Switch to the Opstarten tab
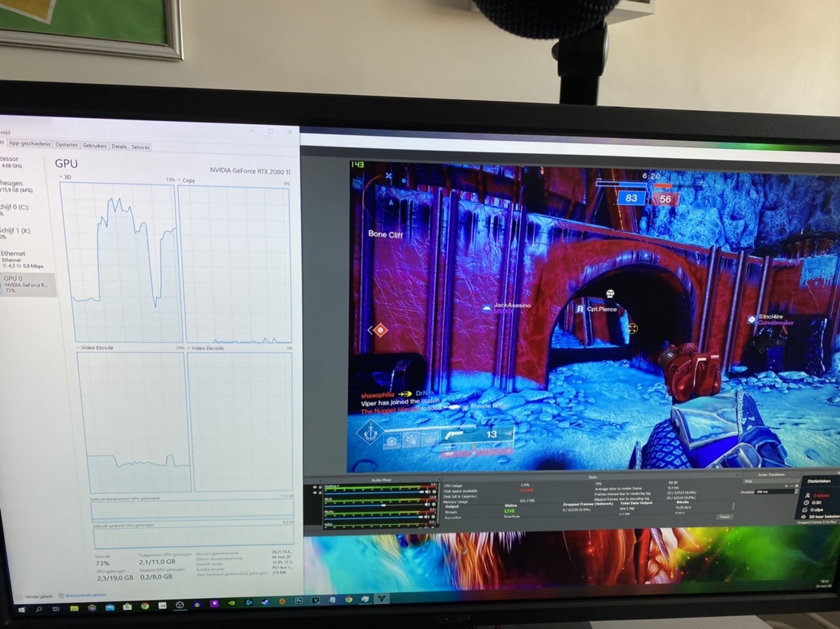Screen dimensions: 840x629 tap(66, 144)
